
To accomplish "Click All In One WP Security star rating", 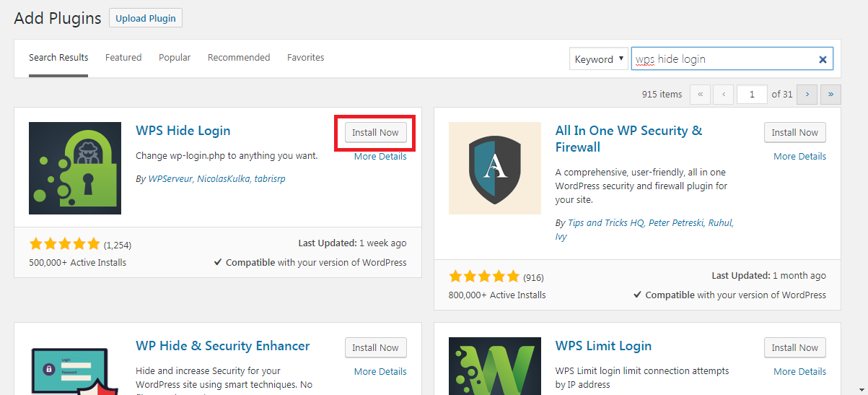I will click(x=484, y=277).
